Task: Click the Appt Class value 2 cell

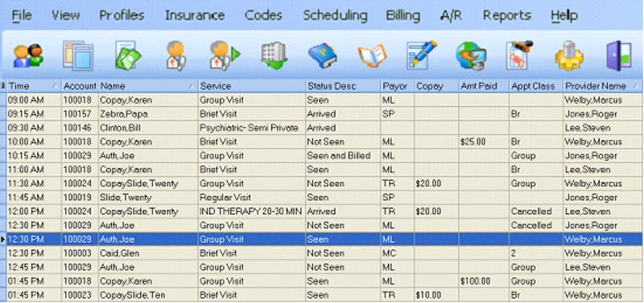Action: coord(535,253)
